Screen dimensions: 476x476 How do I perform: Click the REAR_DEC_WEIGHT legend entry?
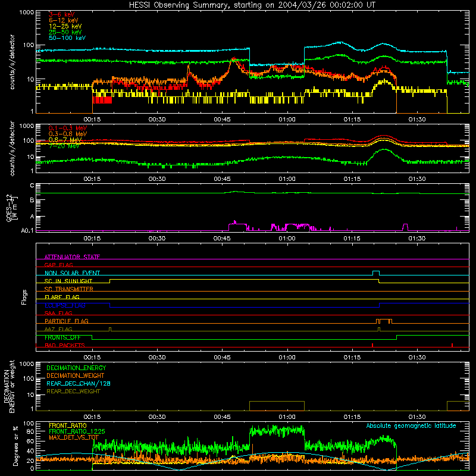[x=73, y=392]
